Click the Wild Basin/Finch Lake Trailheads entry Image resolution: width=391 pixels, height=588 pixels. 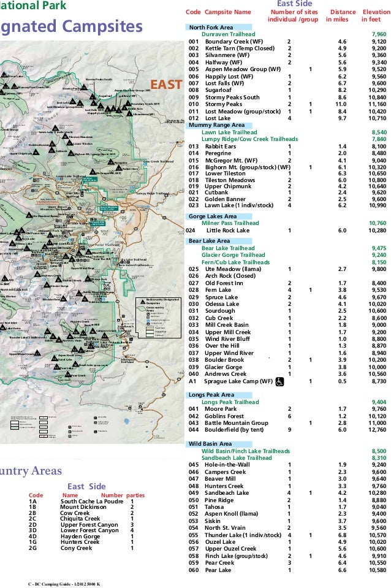coord(246,451)
